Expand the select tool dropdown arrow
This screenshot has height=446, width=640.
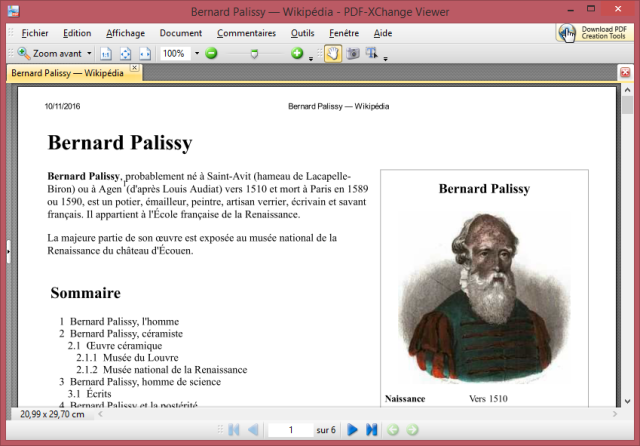click(x=387, y=56)
